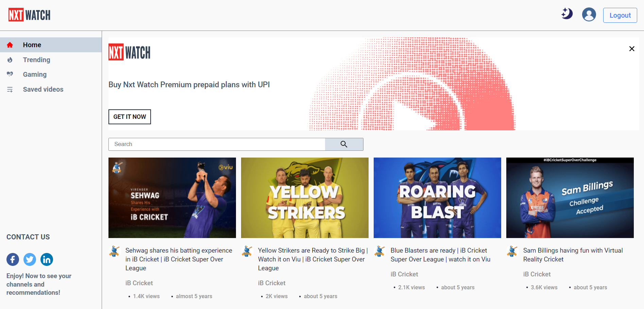Viewport: 644px width, 309px height.
Task: Click the search magnifier button
Action: click(x=344, y=144)
